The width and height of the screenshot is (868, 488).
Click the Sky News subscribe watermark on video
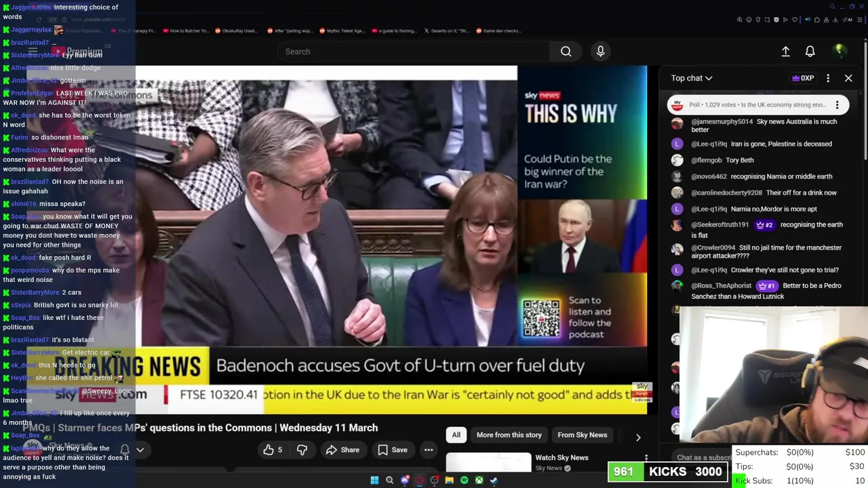click(642, 392)
